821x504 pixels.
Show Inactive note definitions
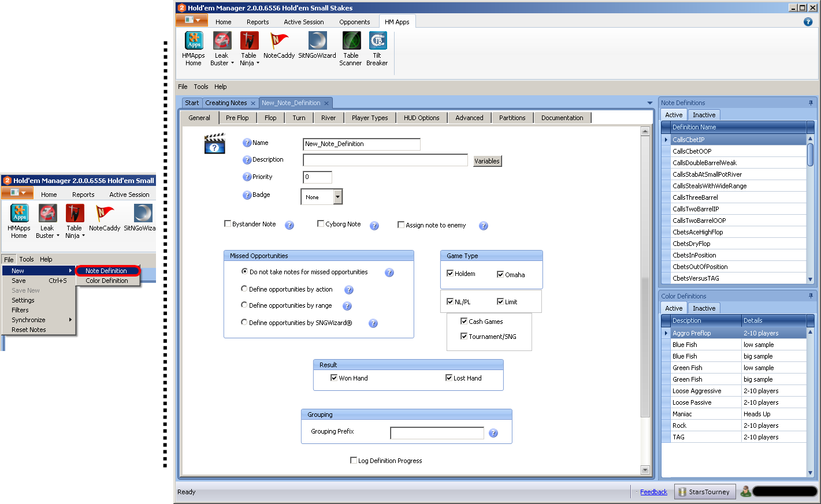[704, 115]
